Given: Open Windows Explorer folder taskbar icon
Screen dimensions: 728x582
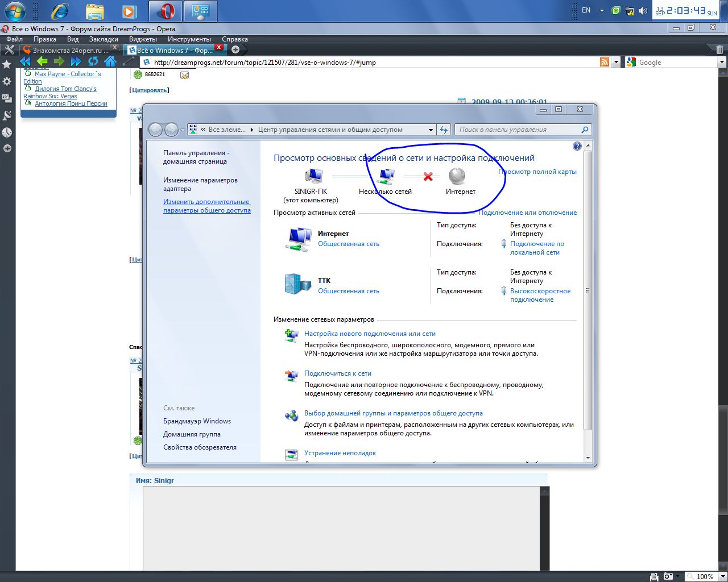Looking at the screenshot, I should click(94, 11).
